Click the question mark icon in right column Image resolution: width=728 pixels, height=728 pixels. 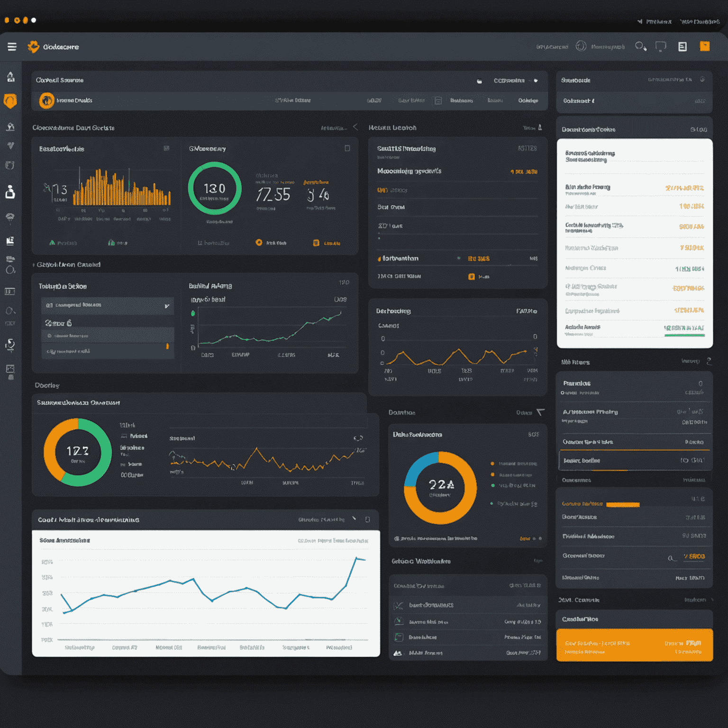point(709,361)
